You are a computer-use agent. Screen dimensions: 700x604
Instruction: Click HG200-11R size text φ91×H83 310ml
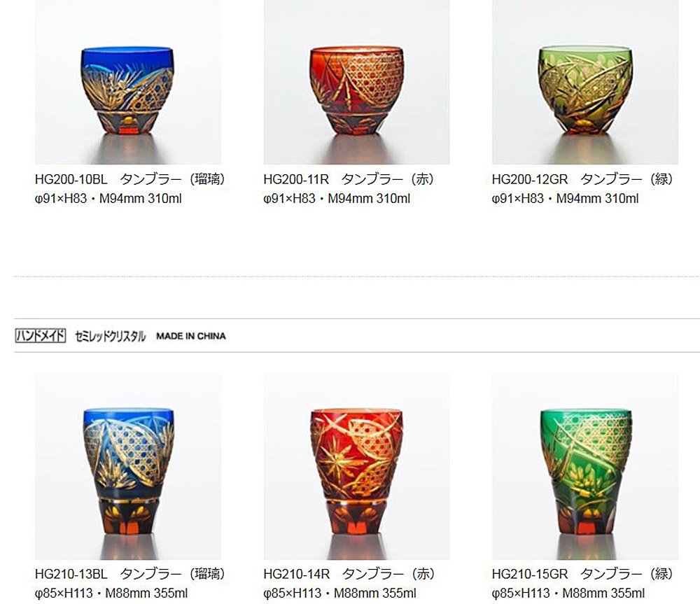337,199
